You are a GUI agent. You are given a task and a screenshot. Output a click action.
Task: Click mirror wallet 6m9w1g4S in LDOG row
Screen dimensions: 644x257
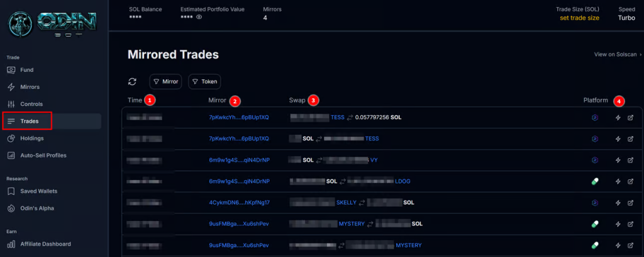(239, 181)
